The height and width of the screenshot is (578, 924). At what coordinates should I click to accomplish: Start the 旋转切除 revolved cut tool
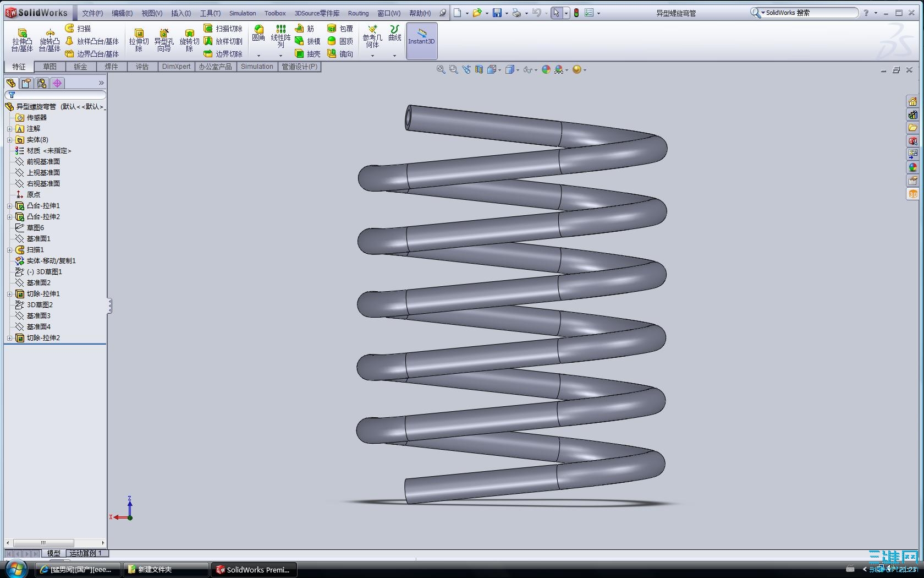pos(189,40)
